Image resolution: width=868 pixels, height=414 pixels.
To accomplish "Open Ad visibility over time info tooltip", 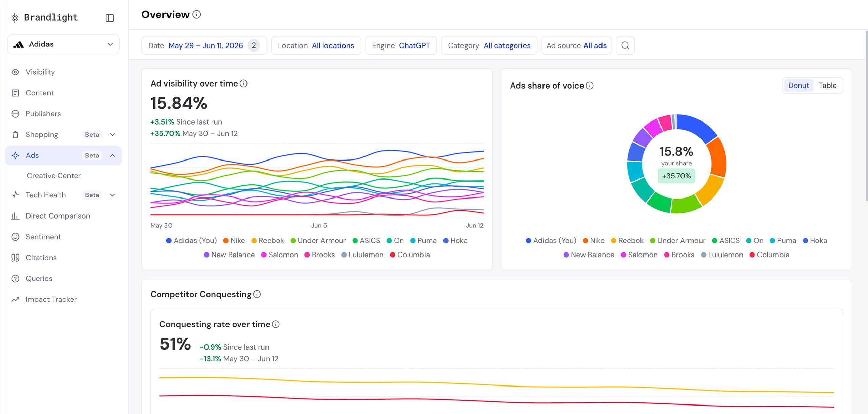I will point(243,83).
